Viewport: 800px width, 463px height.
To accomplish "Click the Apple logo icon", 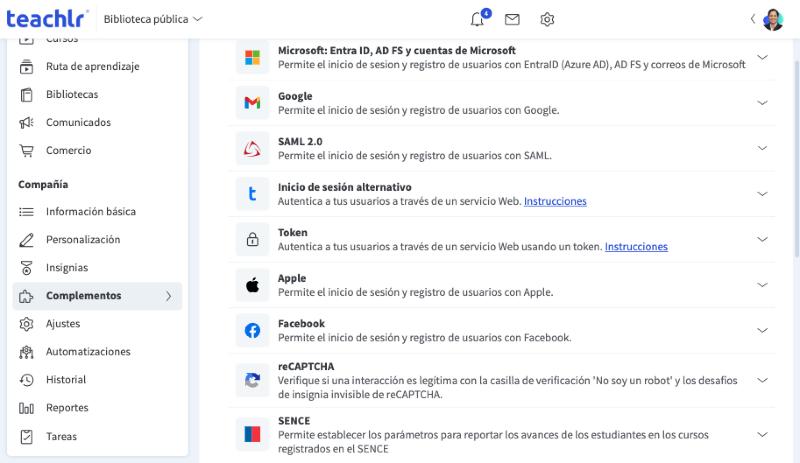I will (x=252, y=285).
